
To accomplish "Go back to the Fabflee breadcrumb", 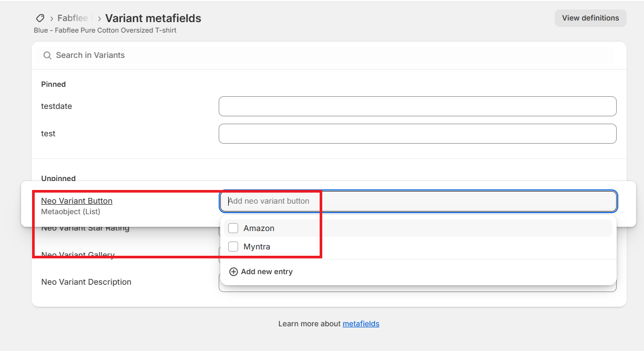I will coord(73,18).
